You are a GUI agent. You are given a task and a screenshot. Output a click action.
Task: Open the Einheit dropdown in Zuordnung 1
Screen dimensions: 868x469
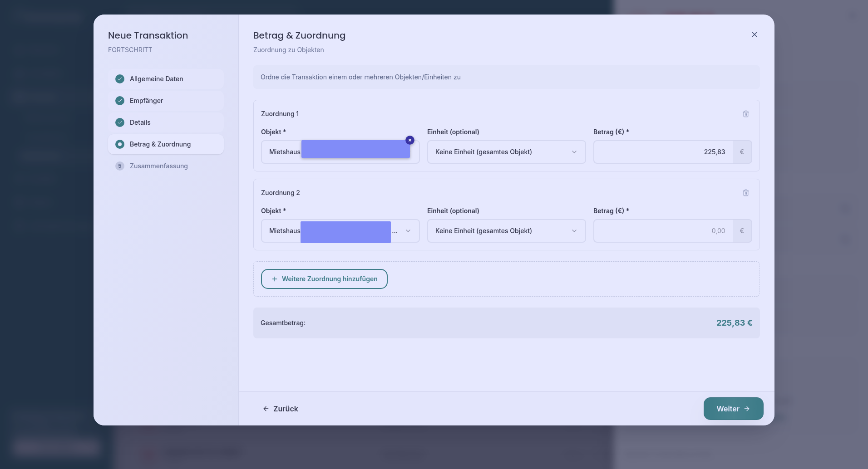pyautogui.click(x=507, y=152)
